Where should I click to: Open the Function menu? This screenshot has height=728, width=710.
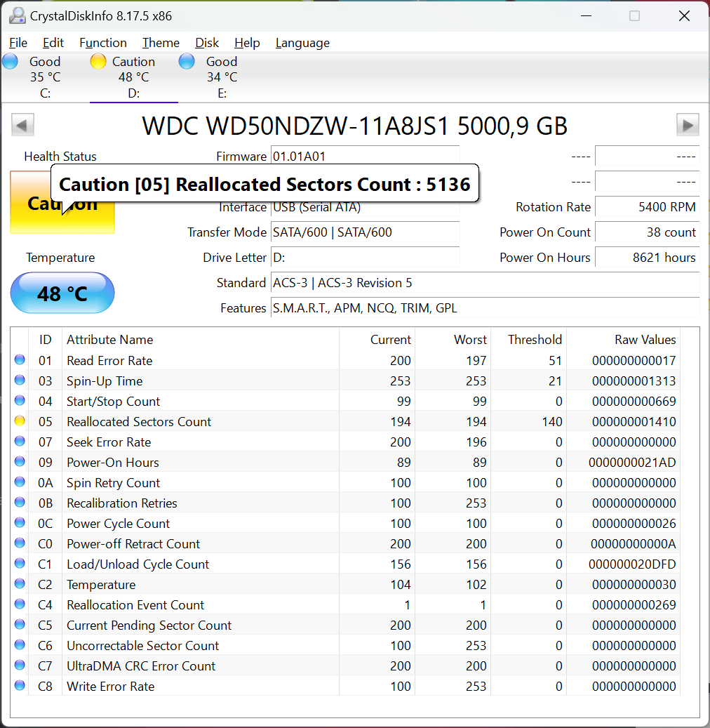pyautogui.click(x=102, y=43)
